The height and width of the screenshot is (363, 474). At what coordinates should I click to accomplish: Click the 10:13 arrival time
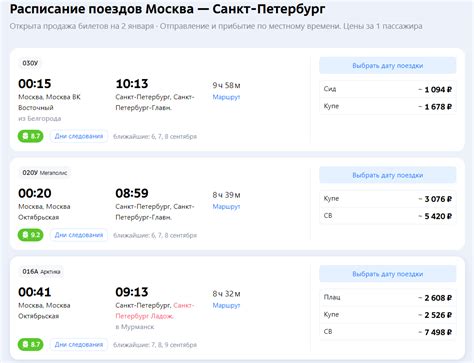point(132,84)
